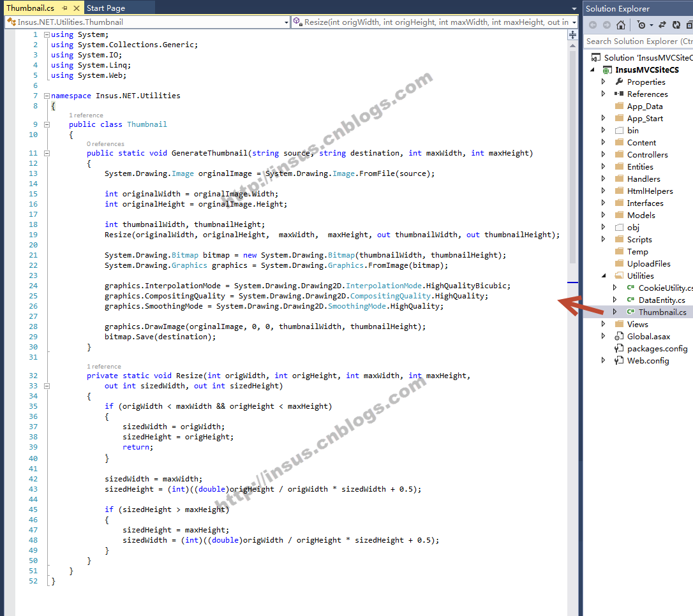Collapse the Utilities folder arrow
693x616 pixels.
(604, 275)
